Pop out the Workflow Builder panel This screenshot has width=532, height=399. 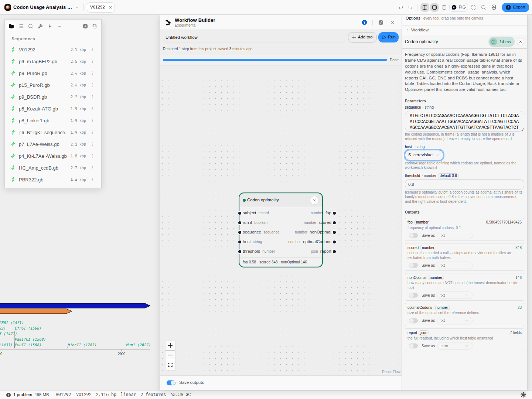381,23
